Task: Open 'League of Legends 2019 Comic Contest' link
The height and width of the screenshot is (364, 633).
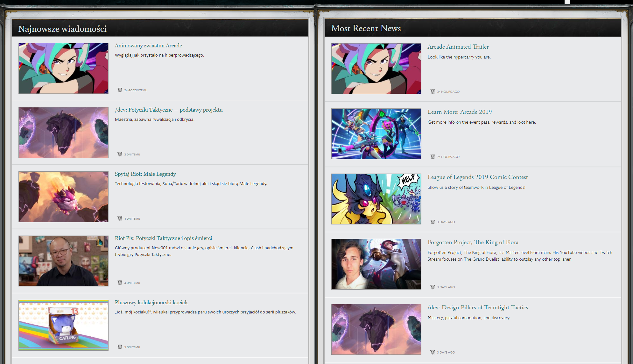Action: 477,177
